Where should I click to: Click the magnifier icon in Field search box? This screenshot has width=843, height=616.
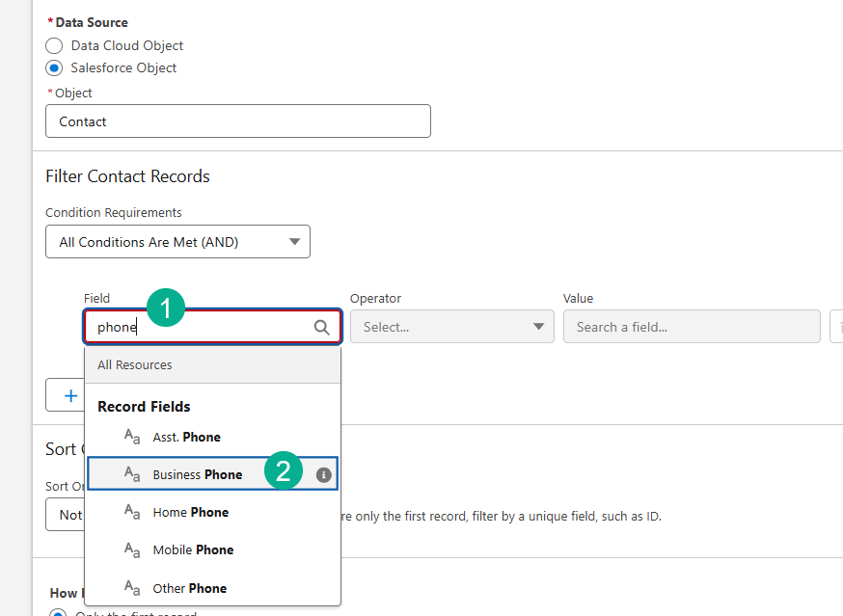point(321,327)
